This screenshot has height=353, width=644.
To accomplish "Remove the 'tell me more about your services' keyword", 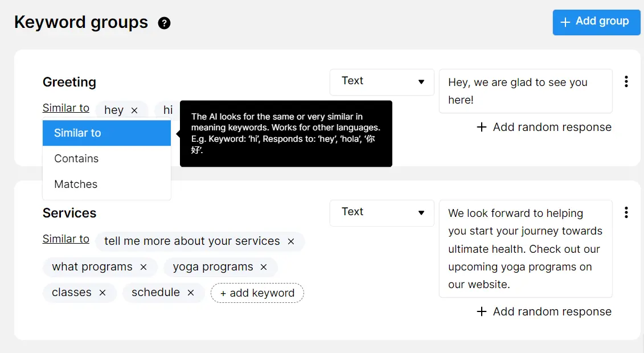I will [290, 241].
